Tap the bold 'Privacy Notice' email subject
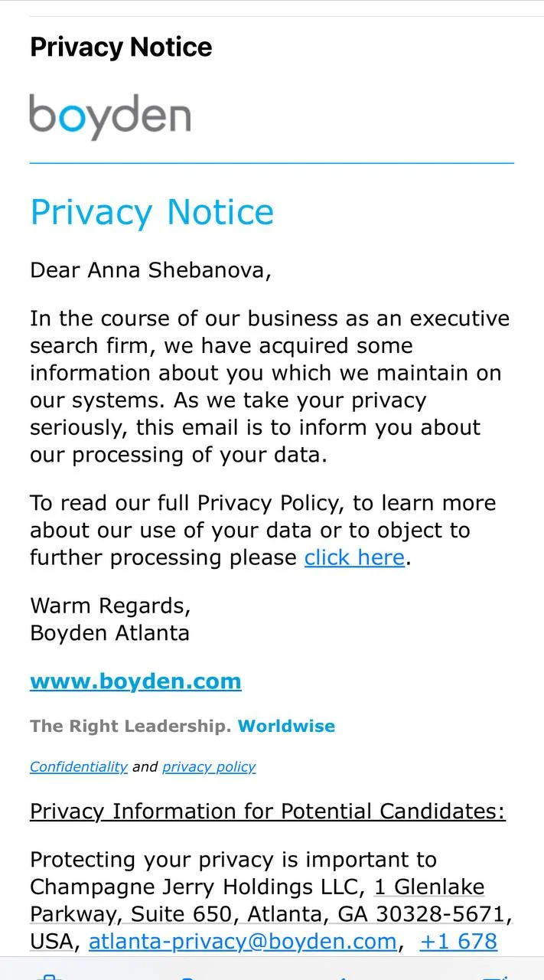 pyautogui.click(x=121, y=47)
